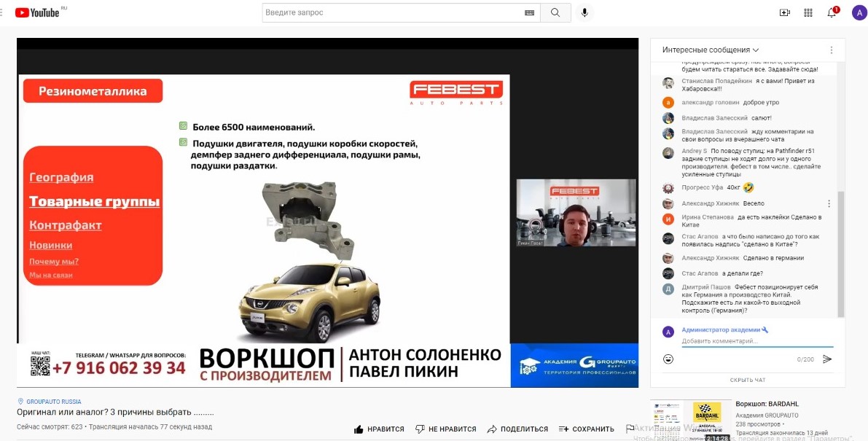
Task: Click the 'доброе утро' chat message
Action: pos(761,102)
